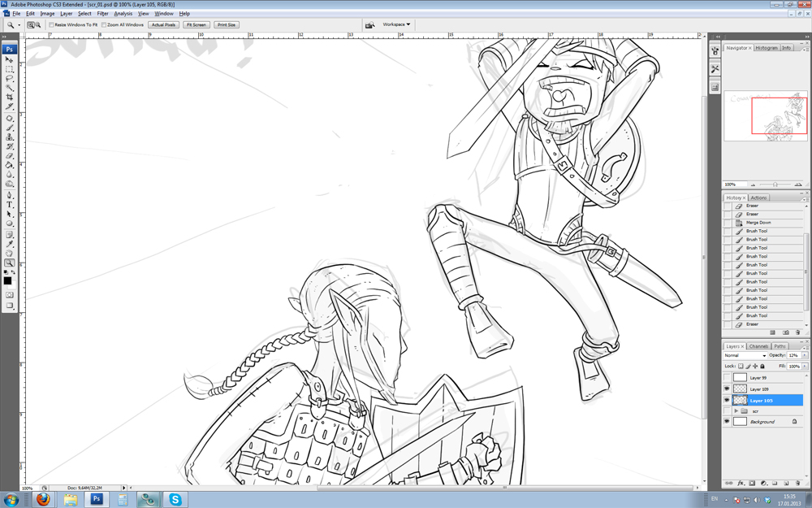Open the Filter menu
This screenshot has height=508, width=812.
(x=102, y=14)
